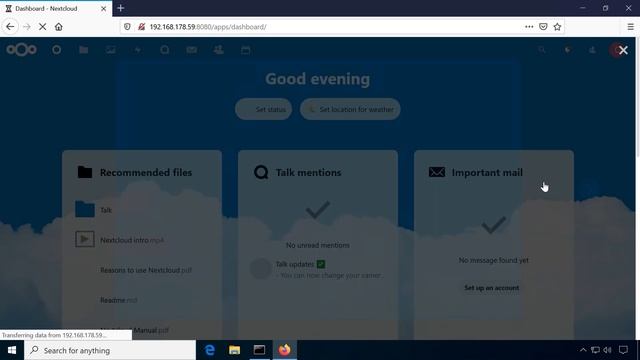Open the terminal window from taskbar
The height and width of the screenshot is (360, 640).
tap(260, 350)
